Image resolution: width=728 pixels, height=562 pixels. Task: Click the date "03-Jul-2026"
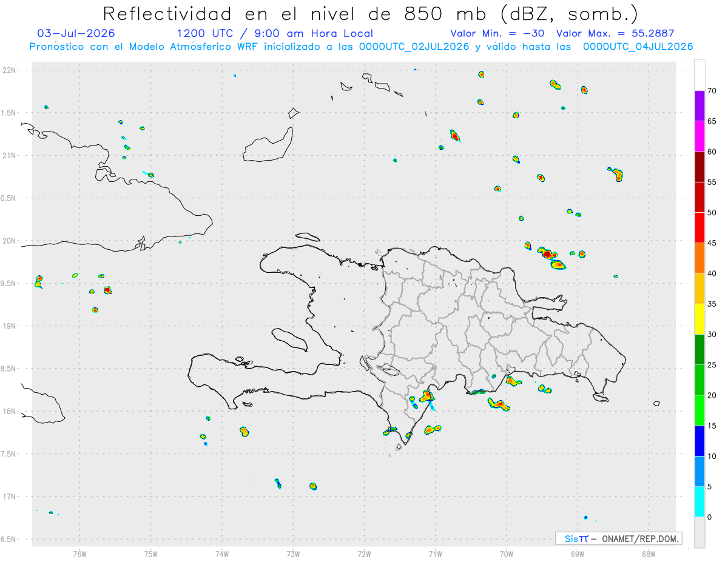click(x=76, y=33)
